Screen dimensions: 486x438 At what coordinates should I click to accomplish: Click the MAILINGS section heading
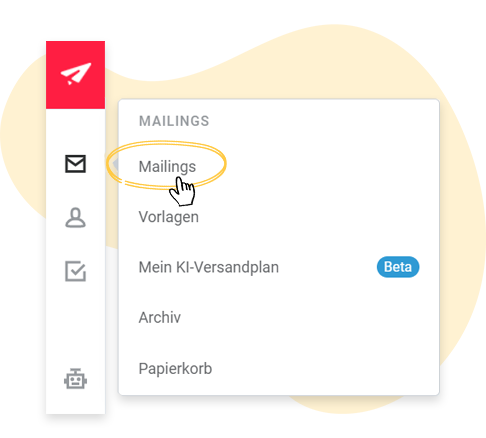pyautogui.click(x=174, y=121)
